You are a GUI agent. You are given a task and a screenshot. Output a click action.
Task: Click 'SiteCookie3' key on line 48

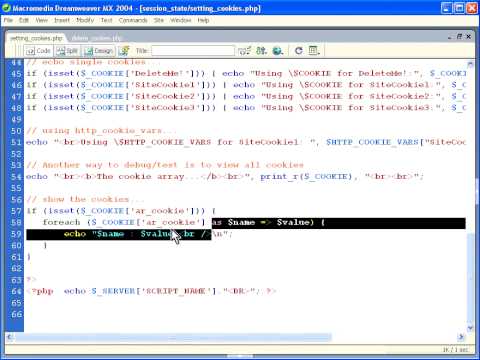pos(166,108)
